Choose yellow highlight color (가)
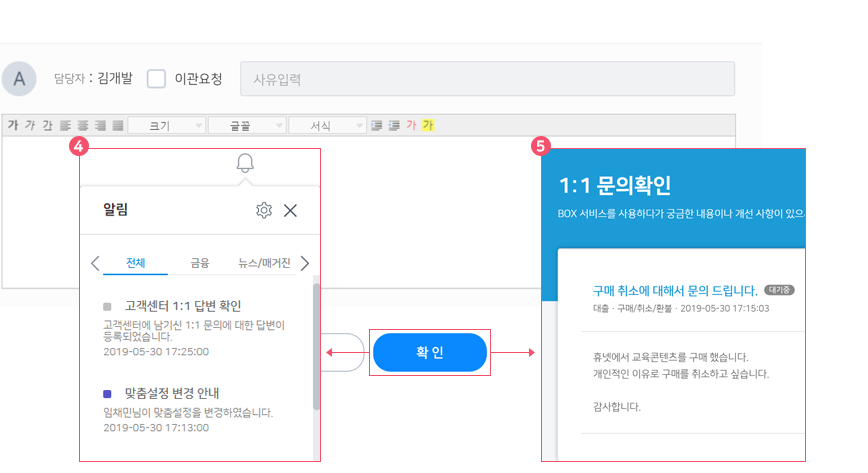The width and height of the screenshot is (868, 473). tap(428, 125)
